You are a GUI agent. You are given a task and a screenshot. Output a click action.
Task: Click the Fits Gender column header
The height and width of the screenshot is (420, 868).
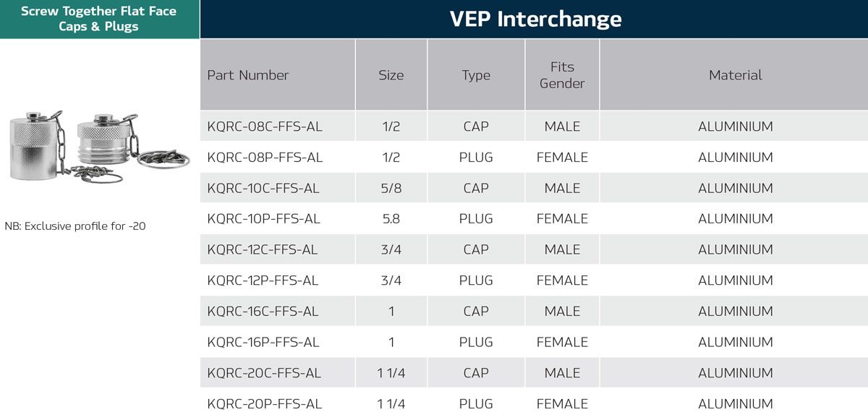[562, 75]
